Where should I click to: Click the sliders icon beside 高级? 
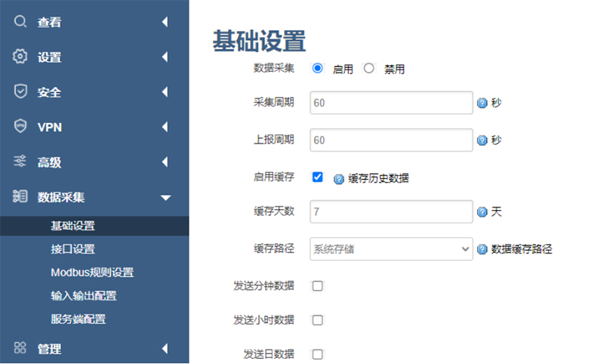[x=20, y=162]
